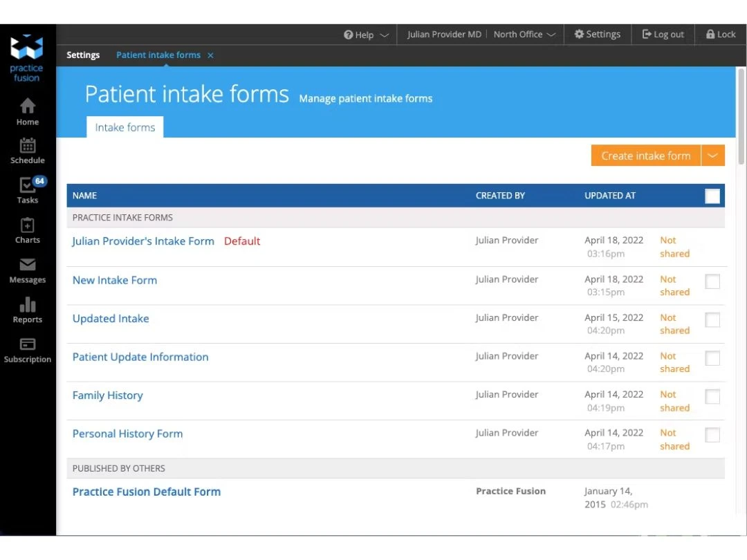This screenshot has width=747, height=560.
Task: Check the box for New Intake Form
Action: click(x=712, y=281)
